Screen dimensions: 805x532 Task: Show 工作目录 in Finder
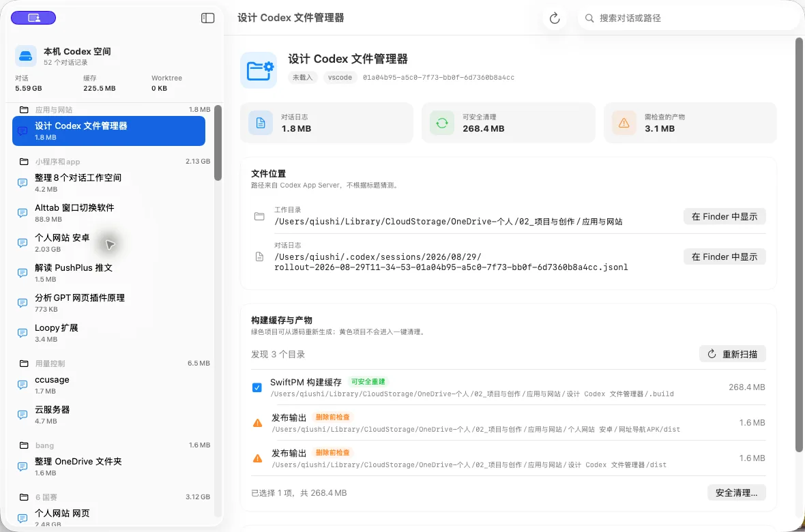click(724, 217)
